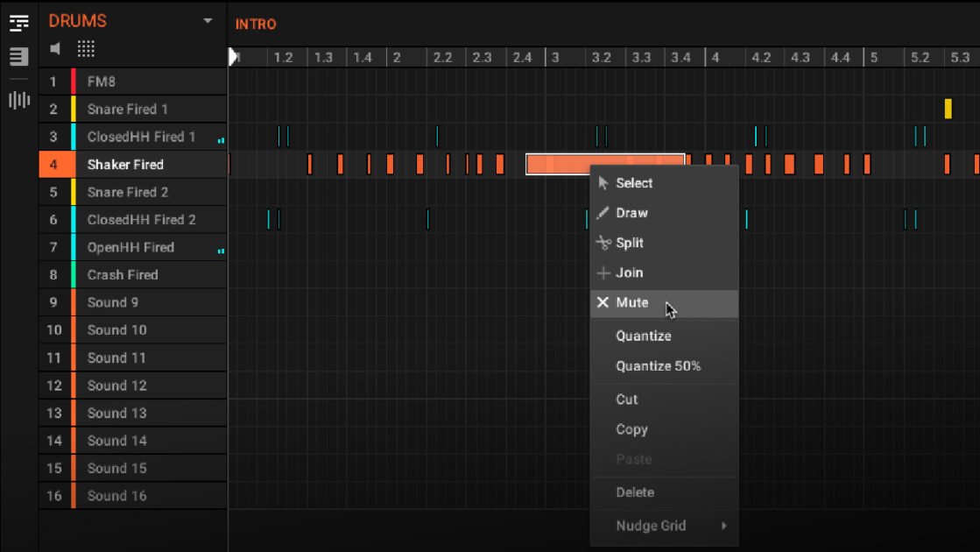
Task: Choose Split in the context menu
Action: [x=665, y=243]
